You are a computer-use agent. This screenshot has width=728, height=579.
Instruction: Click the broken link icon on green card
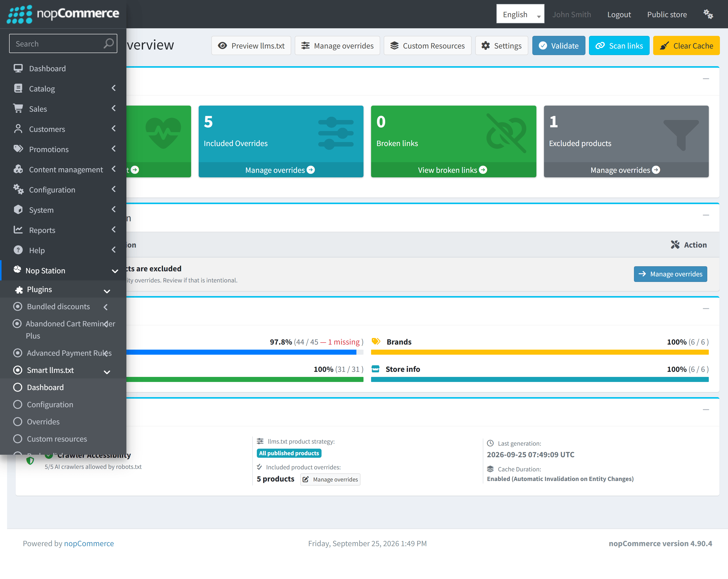506,133
